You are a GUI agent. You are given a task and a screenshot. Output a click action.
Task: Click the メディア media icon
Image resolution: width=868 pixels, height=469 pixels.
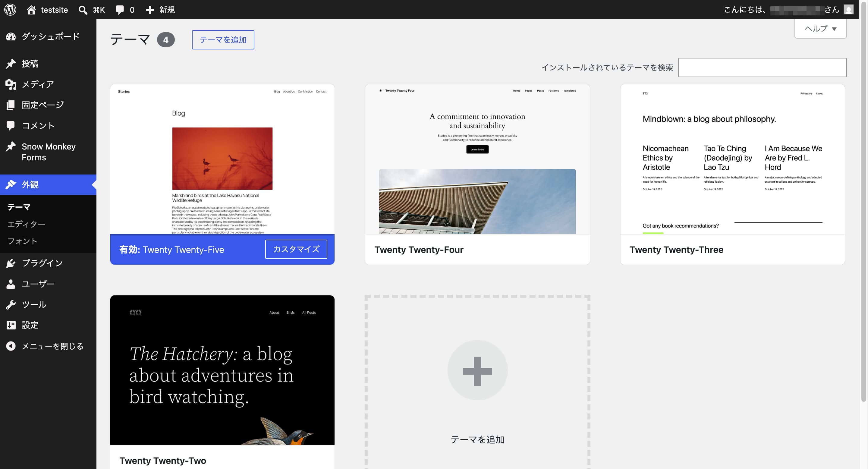11,84
